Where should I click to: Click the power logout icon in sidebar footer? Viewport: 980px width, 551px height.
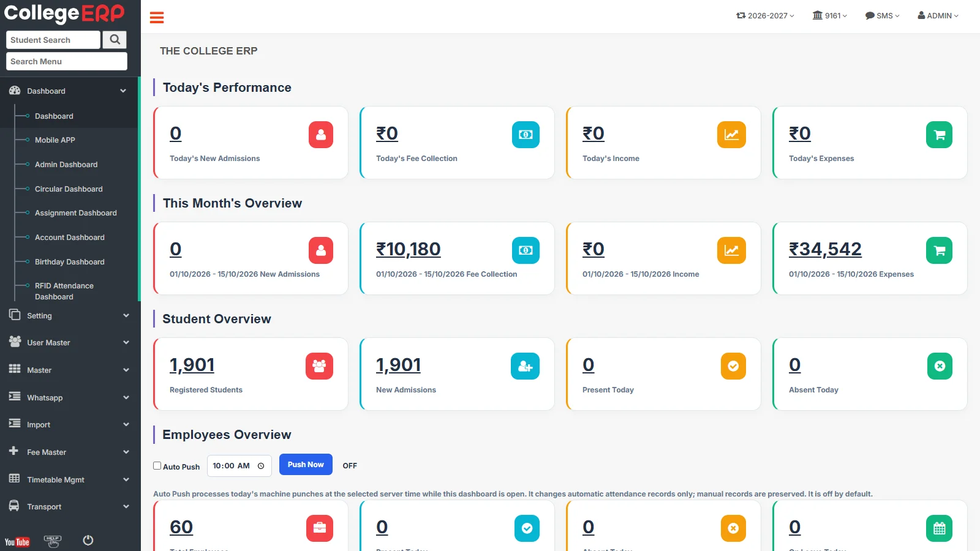[88, 540]
